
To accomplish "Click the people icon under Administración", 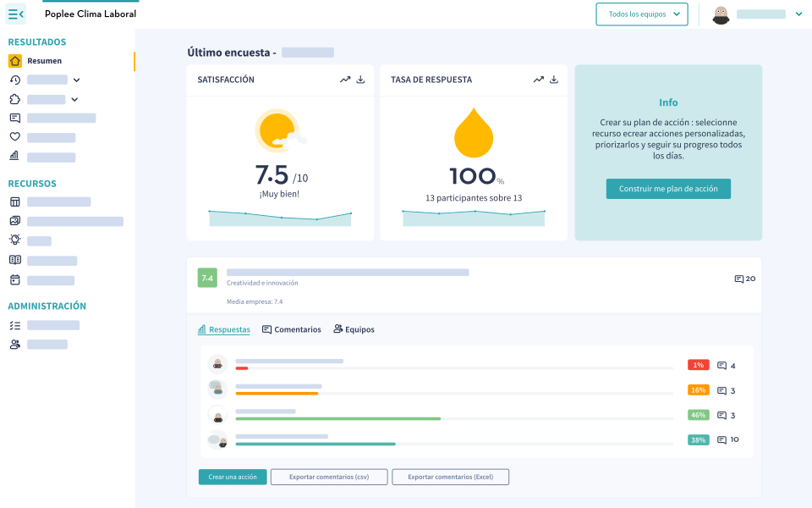I will (14, 344).
